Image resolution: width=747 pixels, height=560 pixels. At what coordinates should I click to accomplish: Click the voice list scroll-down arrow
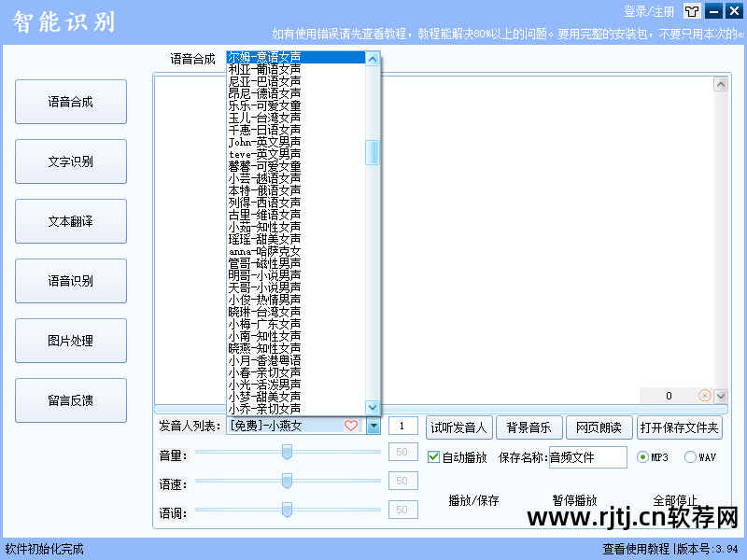pyautogui.click(x=373, y=407)
